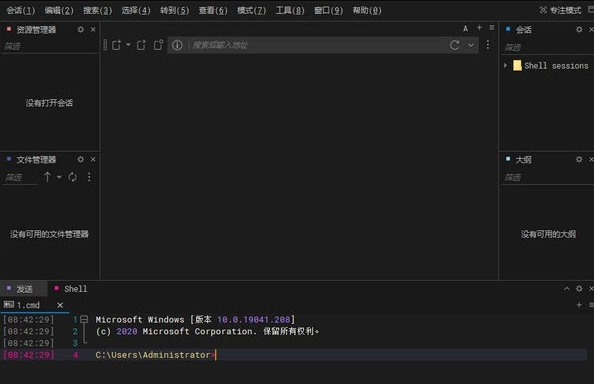Open the 编辑(2) menu

click(59, 11)
